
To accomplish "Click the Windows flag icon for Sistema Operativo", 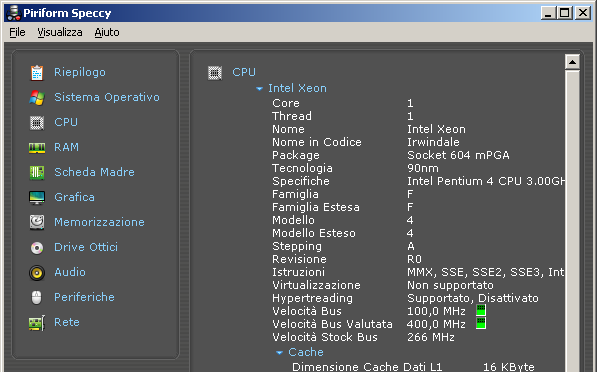I will tap(37, 97).
